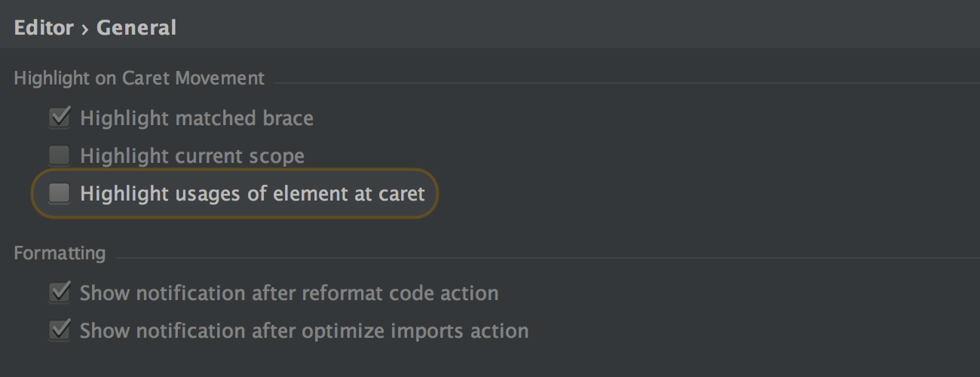This screenshot has width=980, height=377.
Task: Click the Highlight current scope label text
Action: tap(192, 156)
